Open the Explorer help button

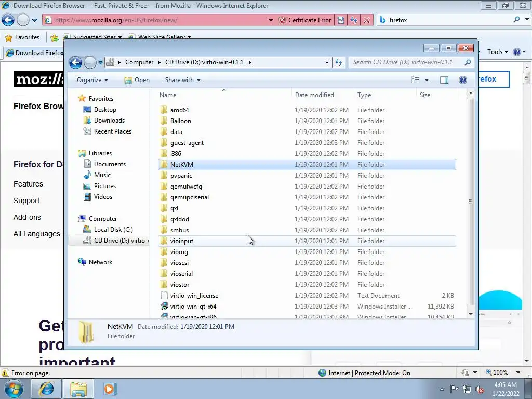point(462,80)
